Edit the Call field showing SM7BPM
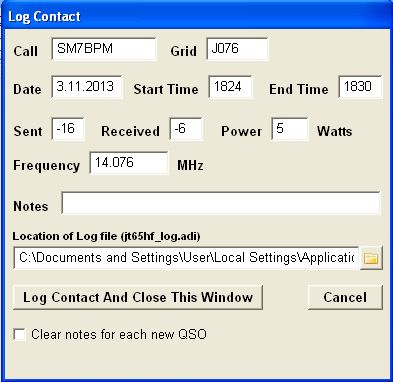The width and height of the screenshot is (393, 382). (104, 49)
